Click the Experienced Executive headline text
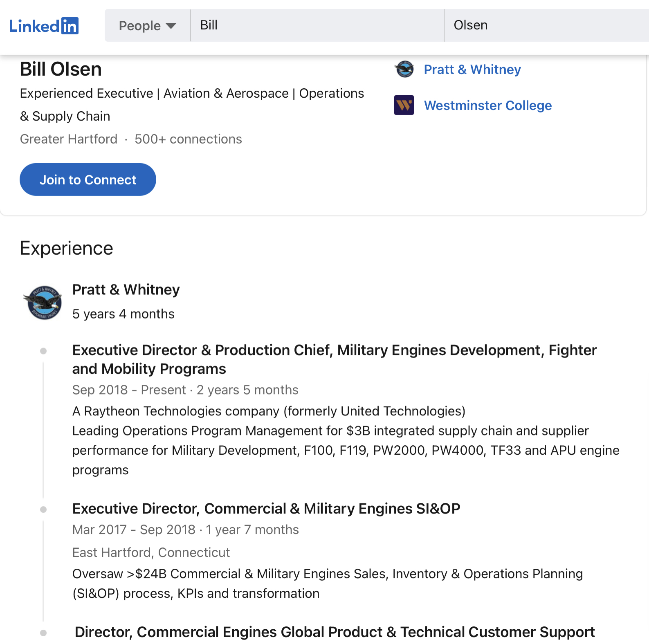649x644 pixels. click(x=192, y=105)
